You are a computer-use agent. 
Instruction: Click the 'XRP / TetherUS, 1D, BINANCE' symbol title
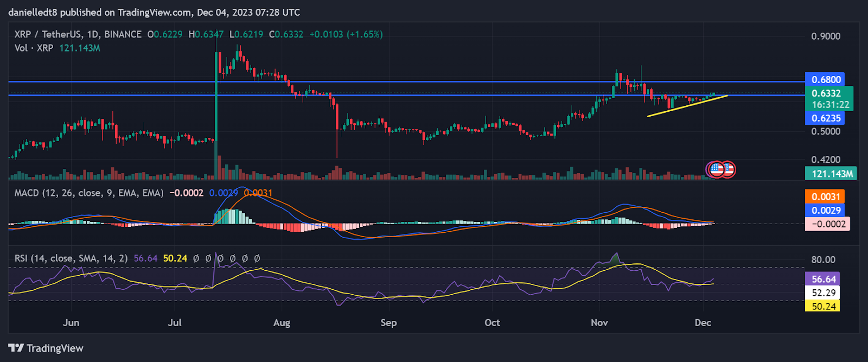[78, 34]
